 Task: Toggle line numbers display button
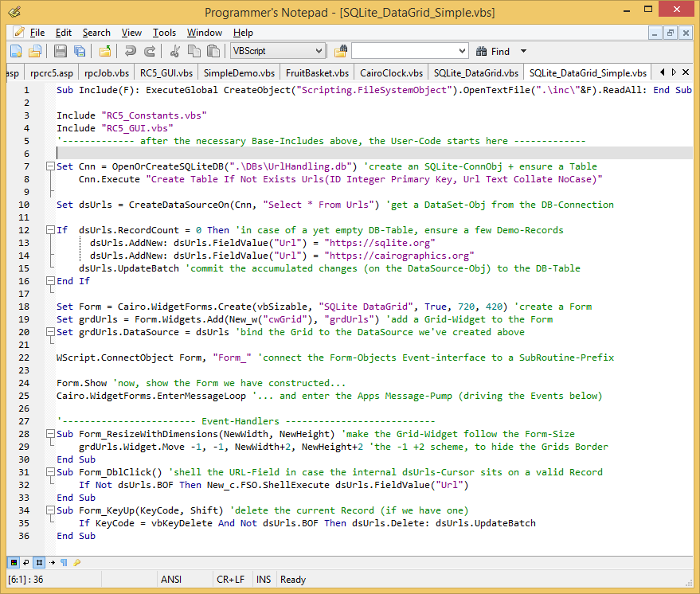pyautogui.click(x=37, y=562)
